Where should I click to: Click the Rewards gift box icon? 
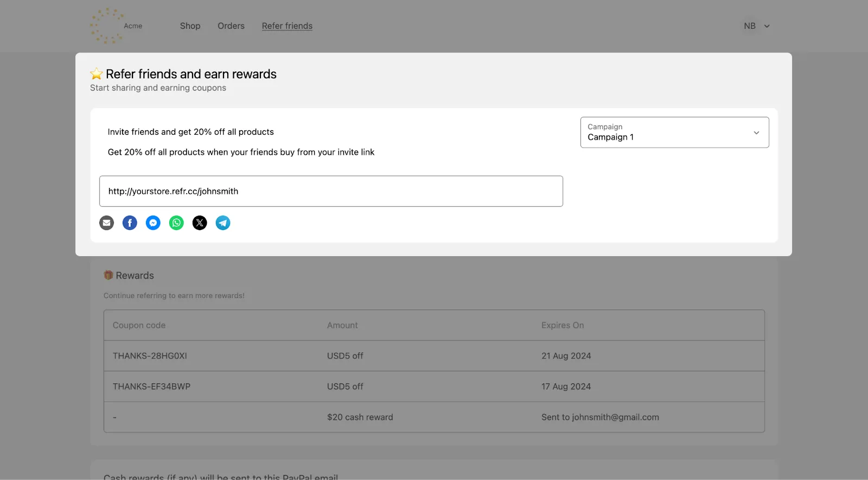(108, 275)
